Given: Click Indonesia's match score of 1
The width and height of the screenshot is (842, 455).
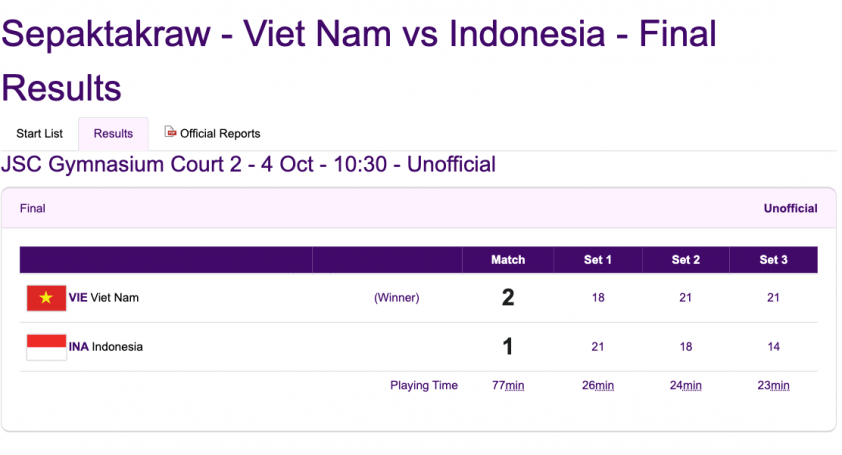Looking at the screenshot, I should (508, 347).
